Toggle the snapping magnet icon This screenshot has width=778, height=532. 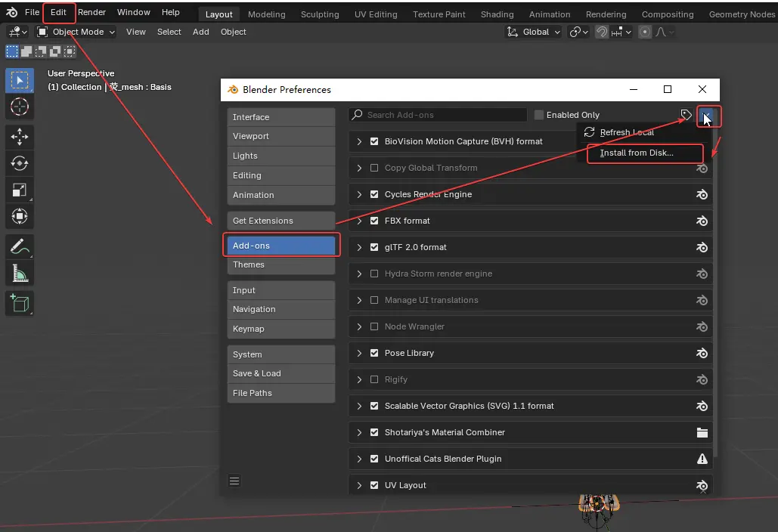601,32
